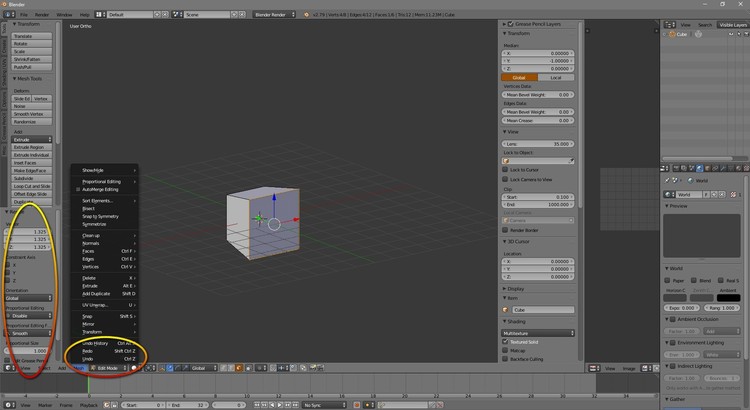The image size is (750, 410).
Task: Click the viewport shading sphere icon
Action: coord(134,368)
